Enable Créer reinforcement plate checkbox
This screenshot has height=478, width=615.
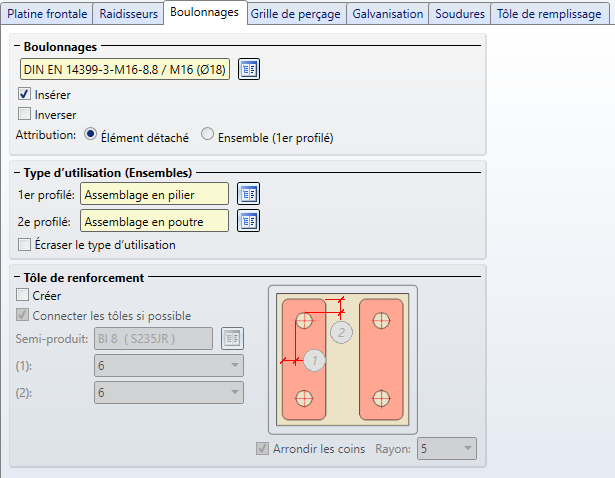click(x=25, y=296)
